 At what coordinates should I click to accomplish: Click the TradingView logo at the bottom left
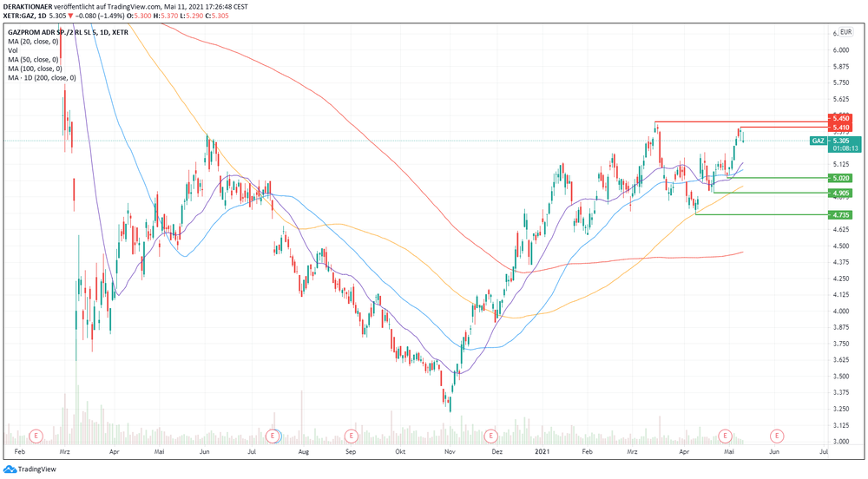[30, 469]
